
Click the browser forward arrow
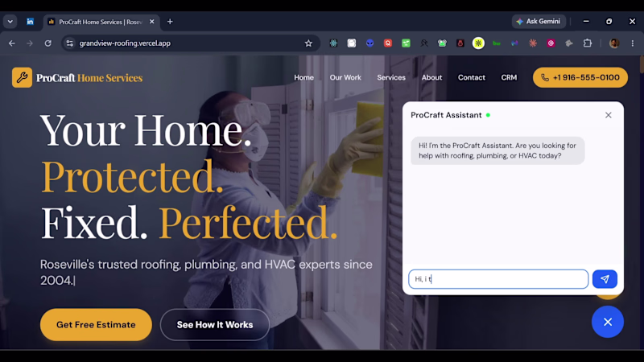pyautogui.click(x=30, y=43)
